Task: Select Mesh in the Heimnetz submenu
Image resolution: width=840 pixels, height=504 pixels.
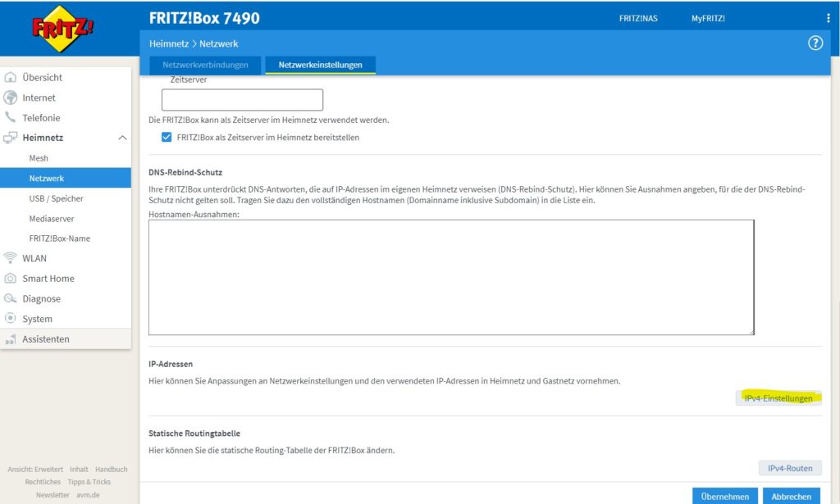Action: [x=39, y=158]
